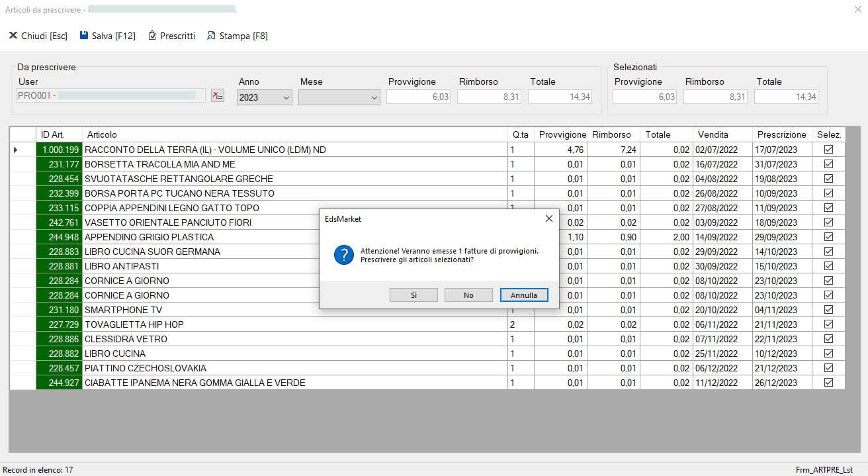Click Totale cell 2,00 of APPENDINO row
This screenshot has height=476, width=868.
click(666, 237)
